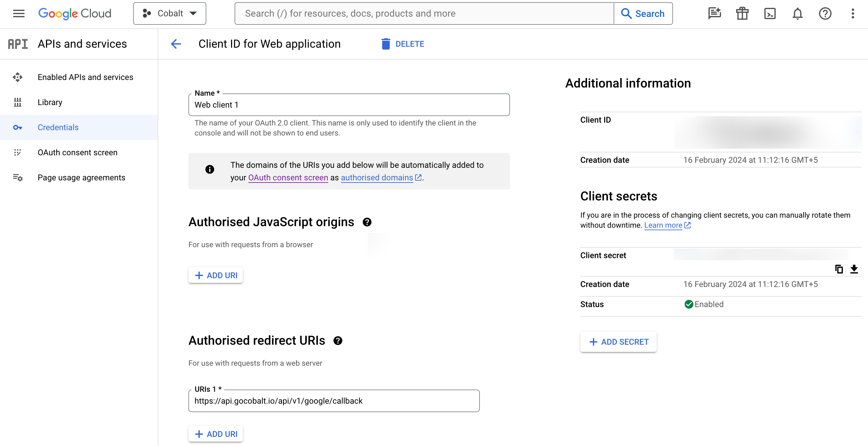Click ADD SECRET button
Screen dimensions: 868x446
pyautogui.click(x=618, y=342)
